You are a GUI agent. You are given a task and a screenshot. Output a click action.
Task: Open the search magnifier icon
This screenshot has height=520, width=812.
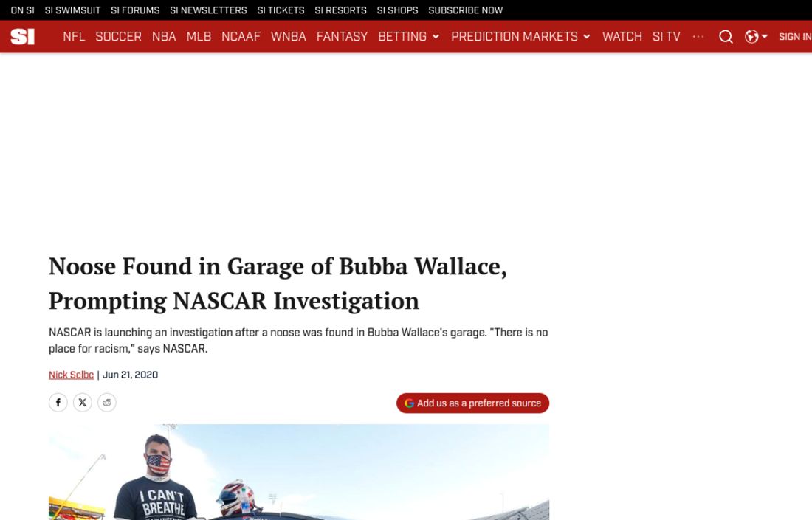tap(726, 37)
